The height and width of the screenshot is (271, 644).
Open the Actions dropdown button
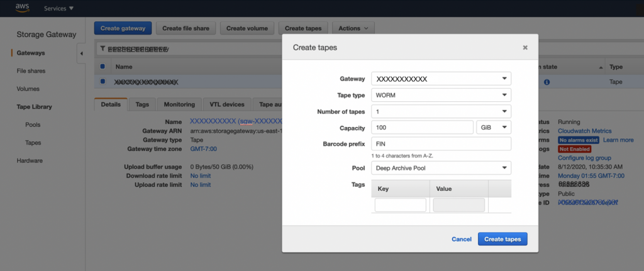pos(353,28)
